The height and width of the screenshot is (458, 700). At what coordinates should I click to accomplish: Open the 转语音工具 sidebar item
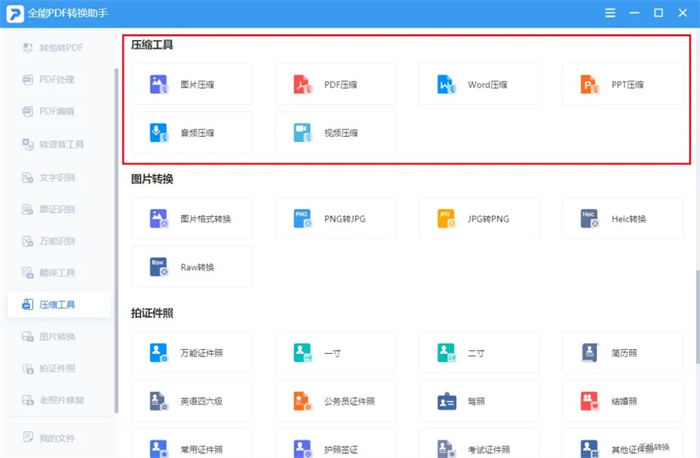point(60,145)
